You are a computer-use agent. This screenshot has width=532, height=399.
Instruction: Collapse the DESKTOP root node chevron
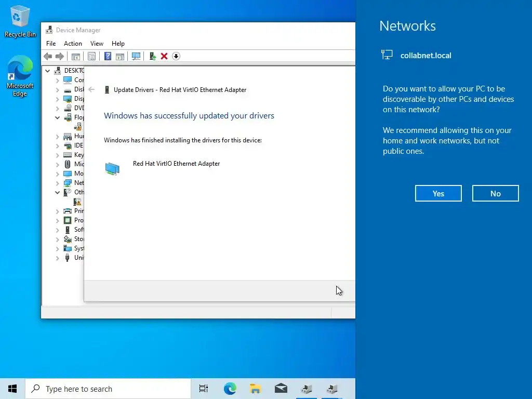[x=47, y=71]
